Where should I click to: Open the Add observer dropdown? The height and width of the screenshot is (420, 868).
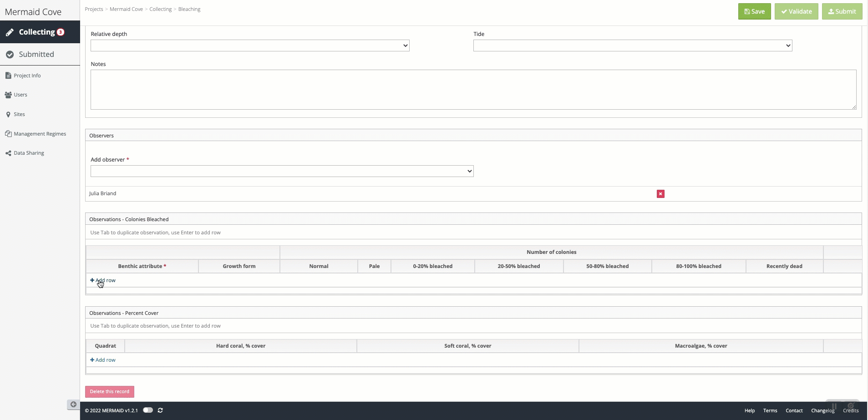coord(282,171)
